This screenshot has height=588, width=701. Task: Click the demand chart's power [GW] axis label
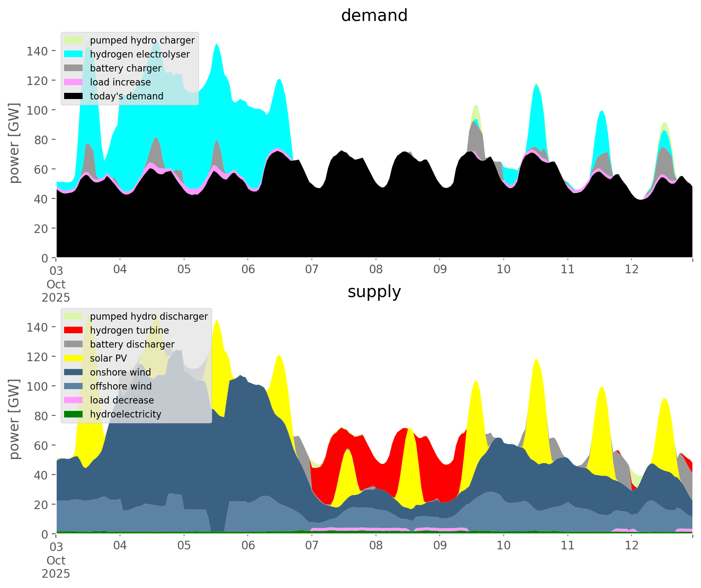[14, 143]
